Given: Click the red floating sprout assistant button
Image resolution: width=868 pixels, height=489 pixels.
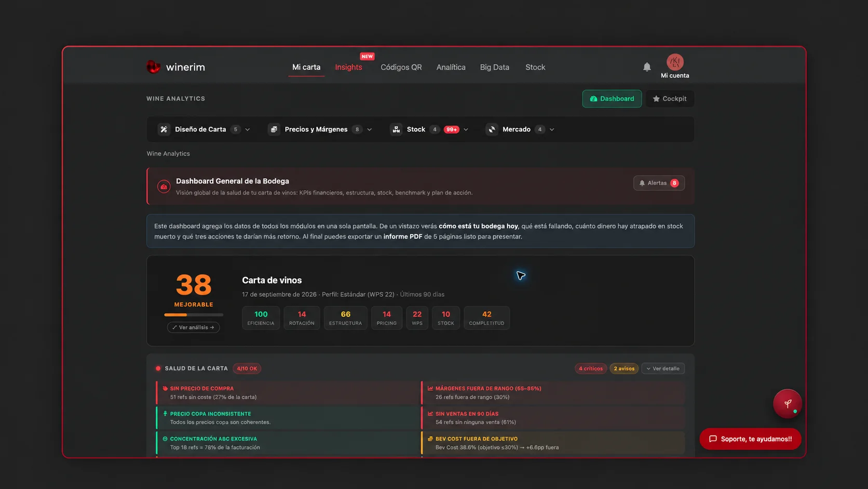Looking at the screenshot, I should pyautogui.click(x=788, y=403).
